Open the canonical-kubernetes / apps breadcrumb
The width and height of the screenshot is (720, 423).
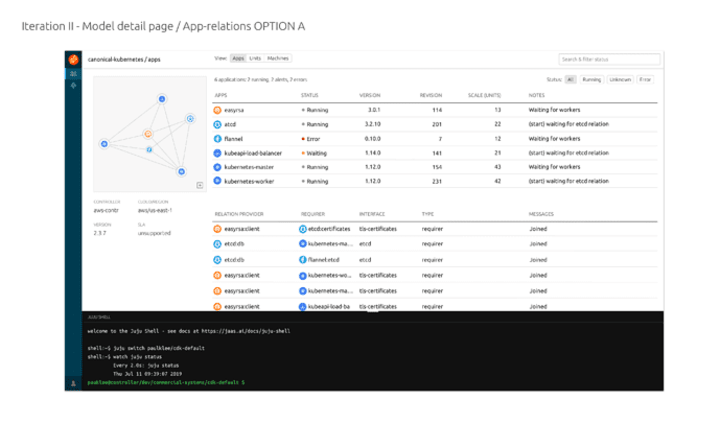click(124, 59)
